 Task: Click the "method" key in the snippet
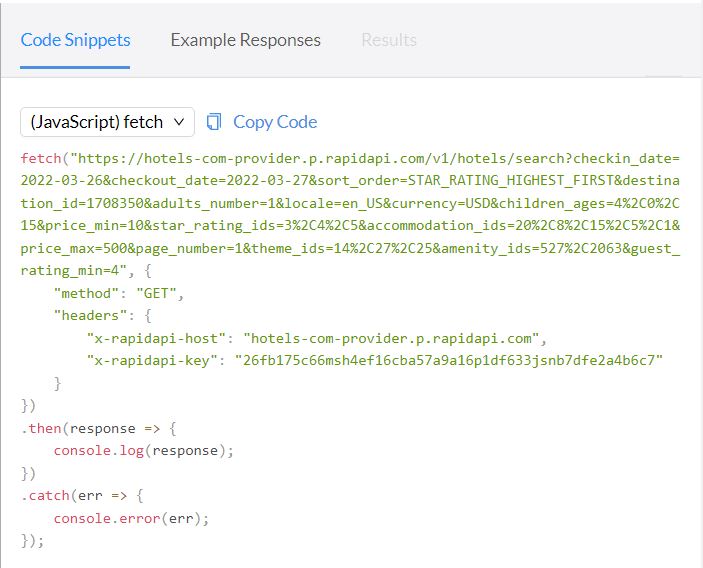[x=87, y=293]
